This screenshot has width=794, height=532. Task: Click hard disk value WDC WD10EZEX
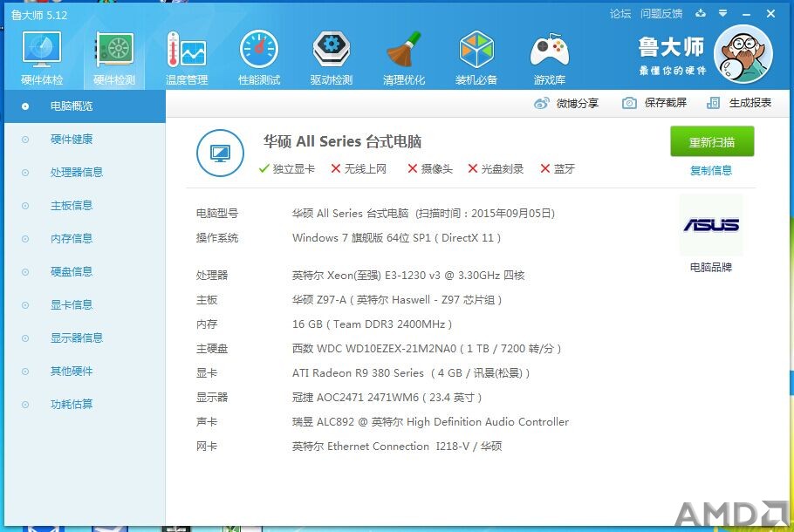pos(427,349)
